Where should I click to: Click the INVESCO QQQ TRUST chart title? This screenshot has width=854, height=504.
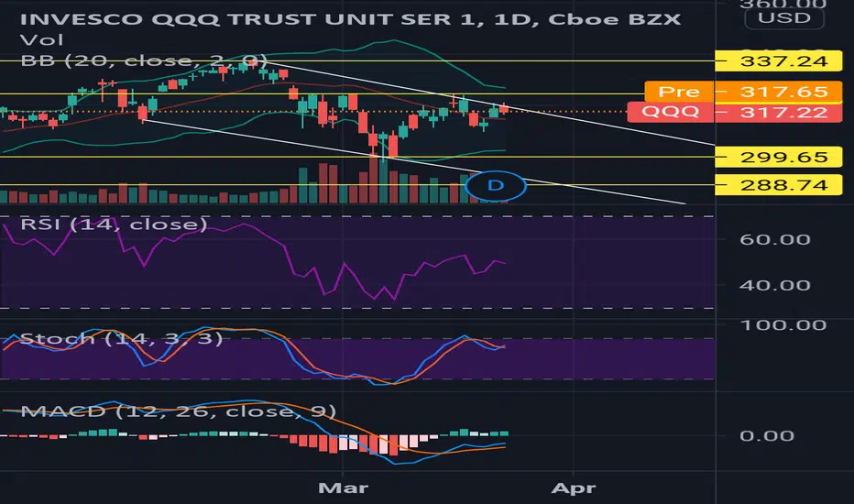350,19
